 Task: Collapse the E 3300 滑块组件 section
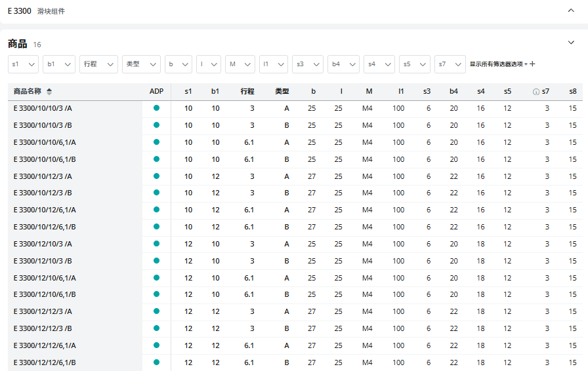570,11
